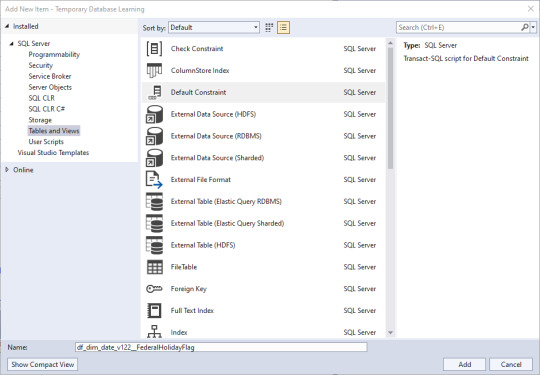This screenshot has height=375, width=540.
Task: Select Visual Studio Templates category
Action: (53, 153)
